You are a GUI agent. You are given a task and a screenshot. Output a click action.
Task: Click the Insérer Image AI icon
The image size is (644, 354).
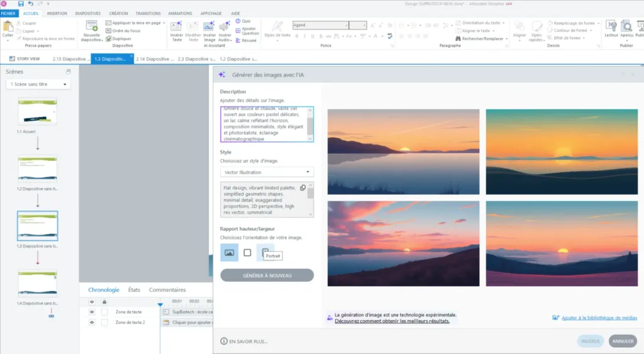(208, 26)
